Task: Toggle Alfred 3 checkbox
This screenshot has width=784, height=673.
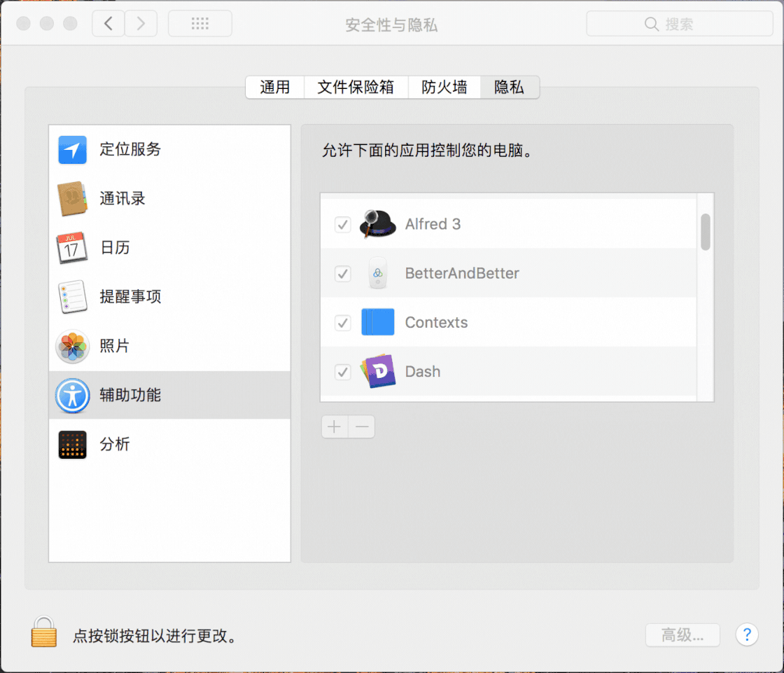Action: pyautogui.click(x=342, y=225)
